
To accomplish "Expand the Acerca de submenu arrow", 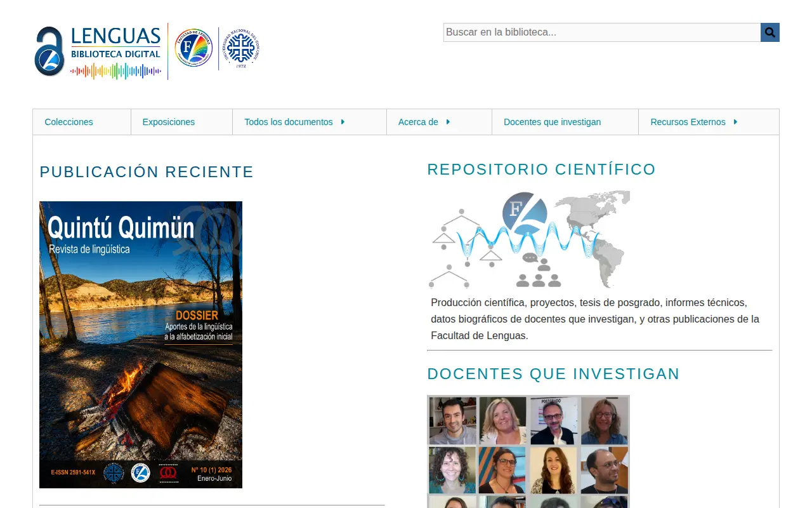I will (448, 122).
